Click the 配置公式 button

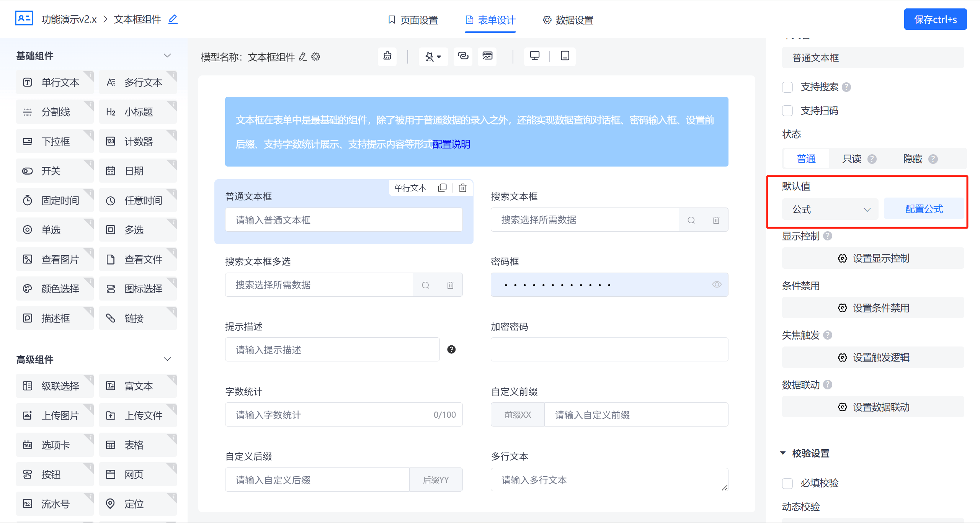coord(924,209)
